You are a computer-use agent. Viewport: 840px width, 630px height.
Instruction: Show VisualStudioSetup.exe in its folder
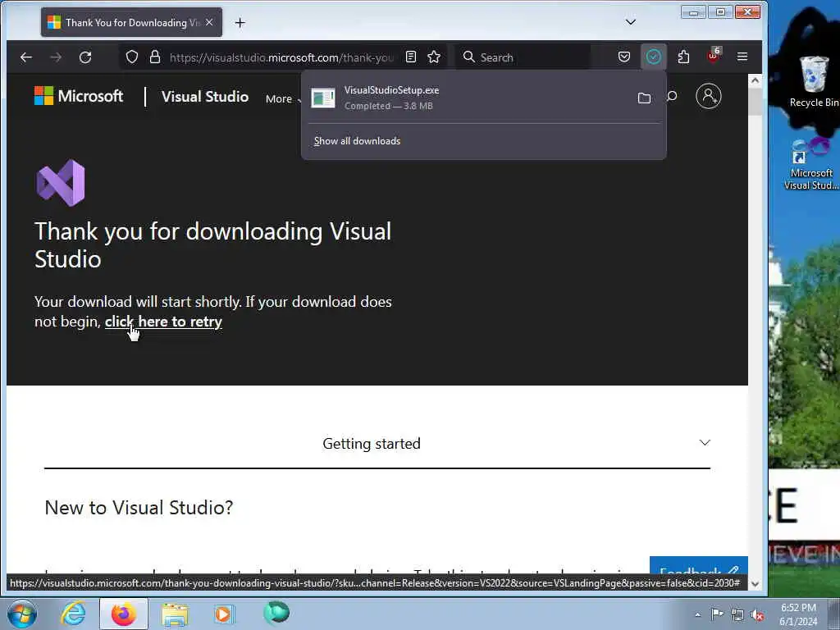pos(645,98)
